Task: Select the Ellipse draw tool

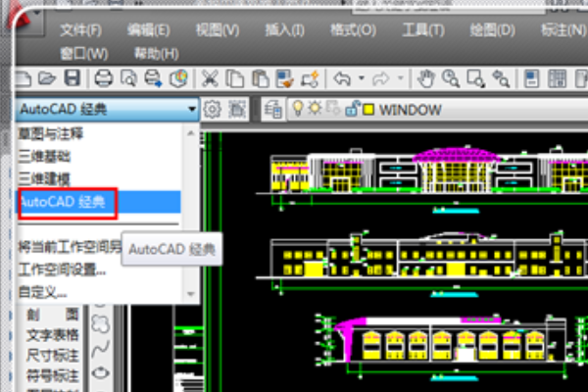Action: (x=101, y=372)
